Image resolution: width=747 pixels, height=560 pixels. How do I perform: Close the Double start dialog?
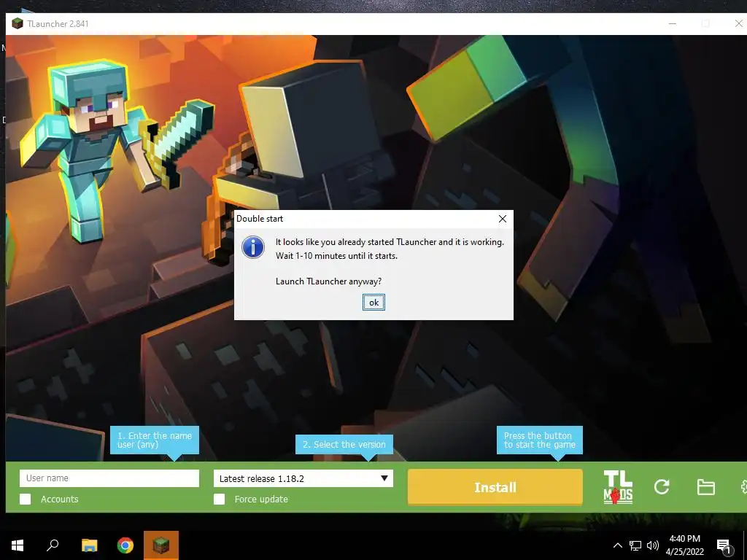pyautogui.click(x=502, y=219)
